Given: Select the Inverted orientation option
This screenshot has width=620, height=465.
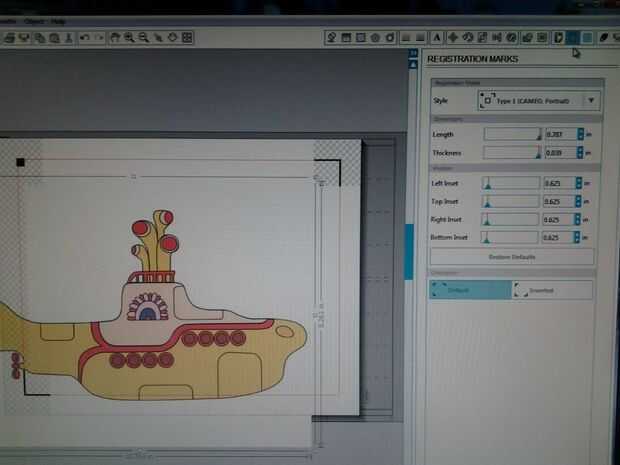Looking at the screenshot, I should pos(553,290).
